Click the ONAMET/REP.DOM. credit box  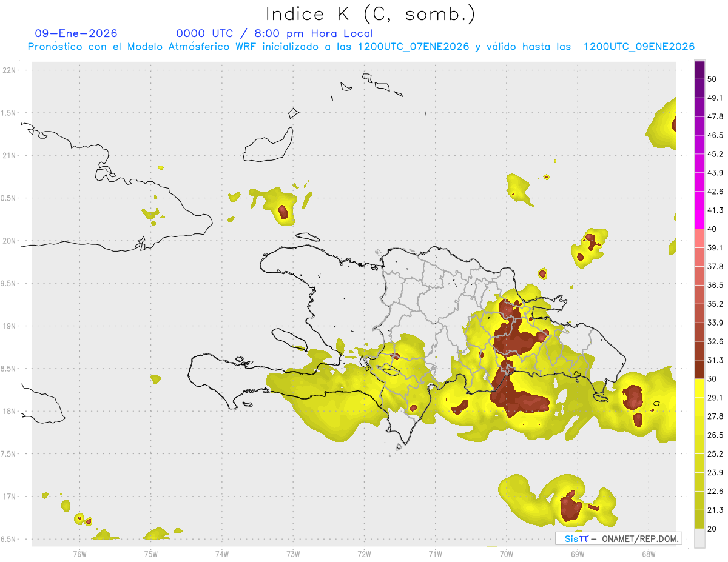pos(619,538)
